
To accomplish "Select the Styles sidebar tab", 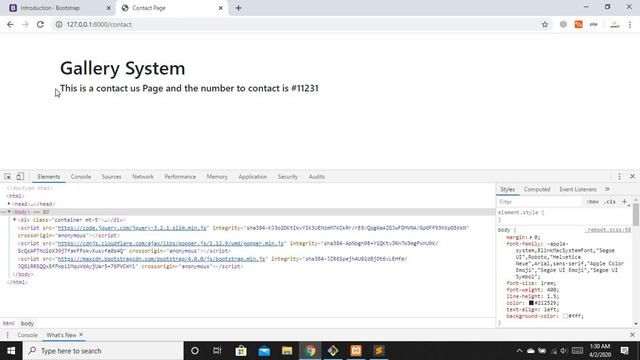I will coord(507,189).
